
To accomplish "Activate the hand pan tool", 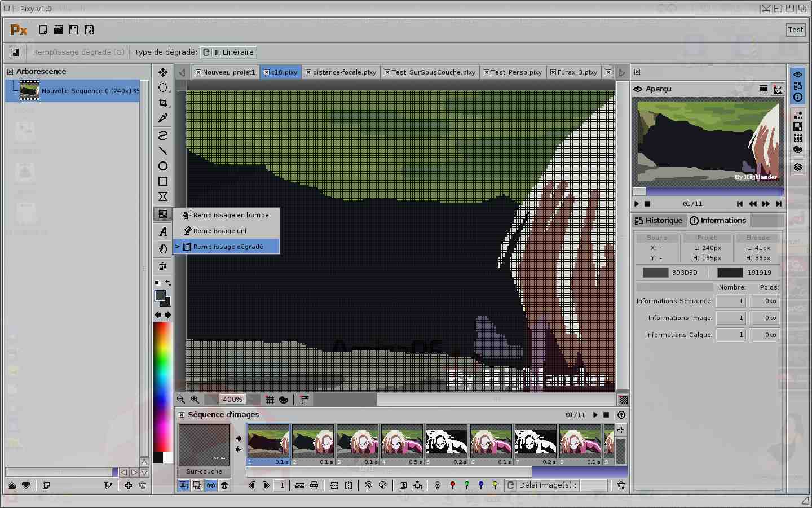I will click(163, 249).
